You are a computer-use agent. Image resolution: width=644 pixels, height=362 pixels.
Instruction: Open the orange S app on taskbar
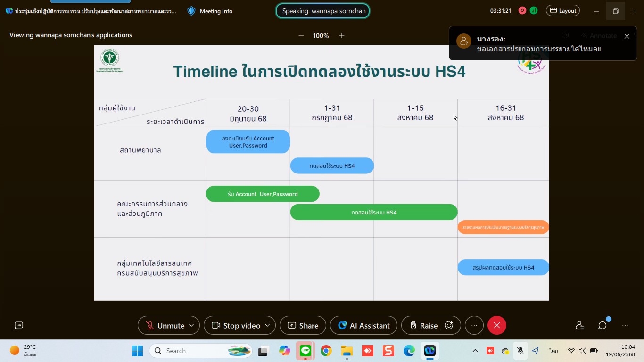click(x=388, y=351)
